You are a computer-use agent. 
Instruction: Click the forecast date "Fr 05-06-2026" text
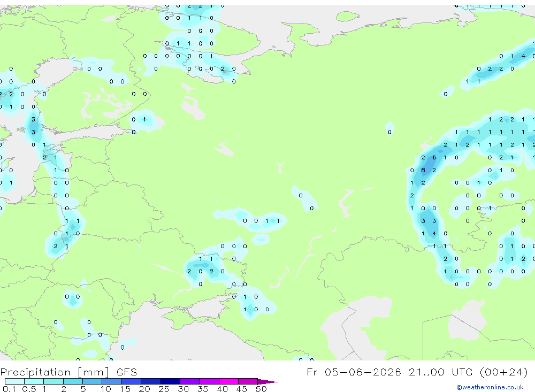(354, 372)
